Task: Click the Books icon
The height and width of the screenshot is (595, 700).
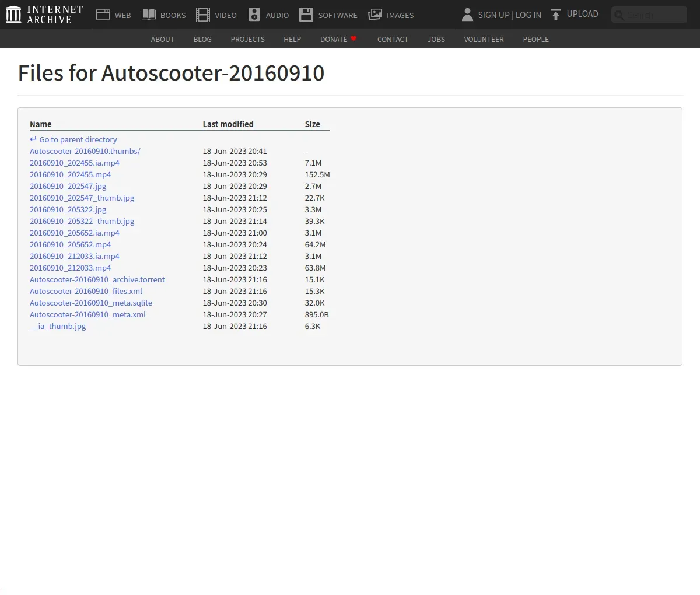Action: coord(149,15)
